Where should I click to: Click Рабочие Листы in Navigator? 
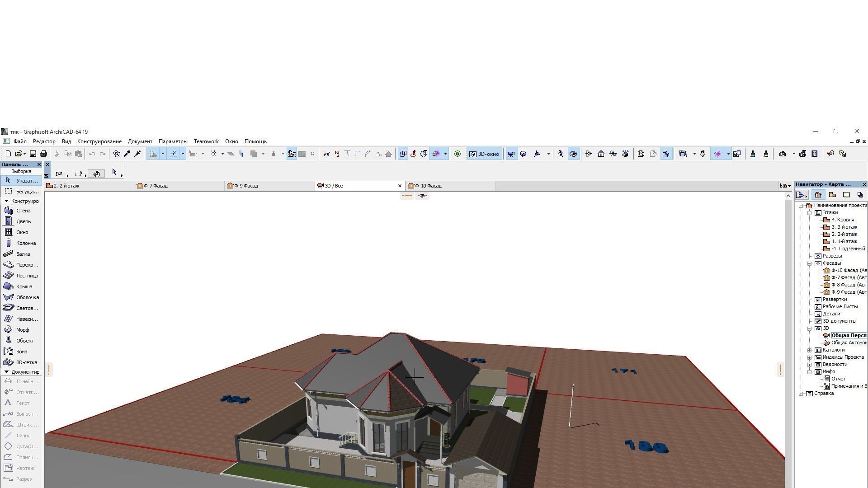click(x=836, y=307)
